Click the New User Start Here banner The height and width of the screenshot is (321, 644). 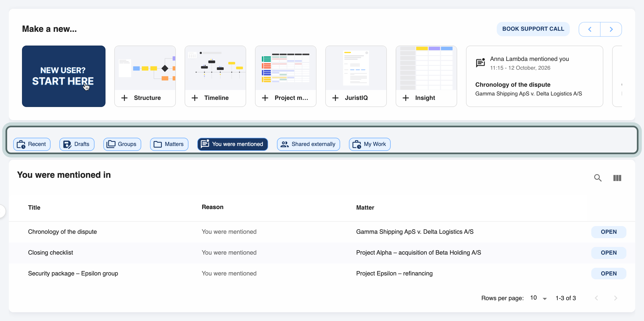[64, 76]
